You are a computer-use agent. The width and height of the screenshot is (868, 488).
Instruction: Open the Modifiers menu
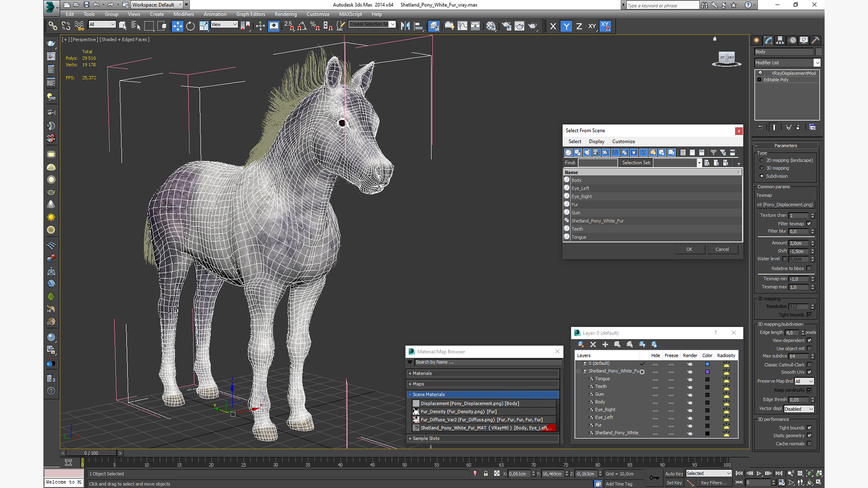184,14
